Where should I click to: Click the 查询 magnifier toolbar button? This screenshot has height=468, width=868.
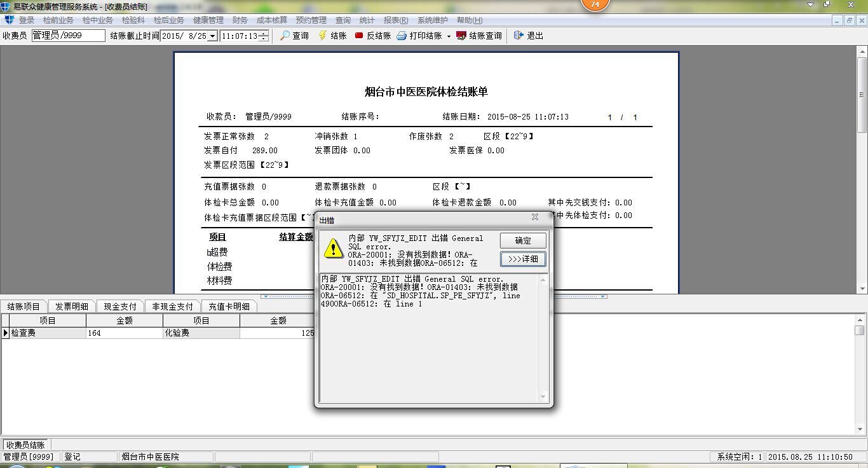(294, 36)
